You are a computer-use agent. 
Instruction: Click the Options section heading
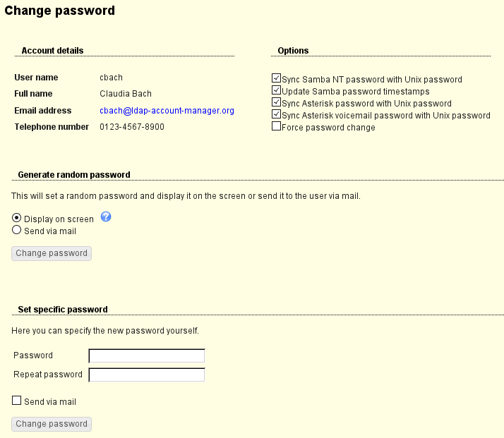click(x=293, y=51)
